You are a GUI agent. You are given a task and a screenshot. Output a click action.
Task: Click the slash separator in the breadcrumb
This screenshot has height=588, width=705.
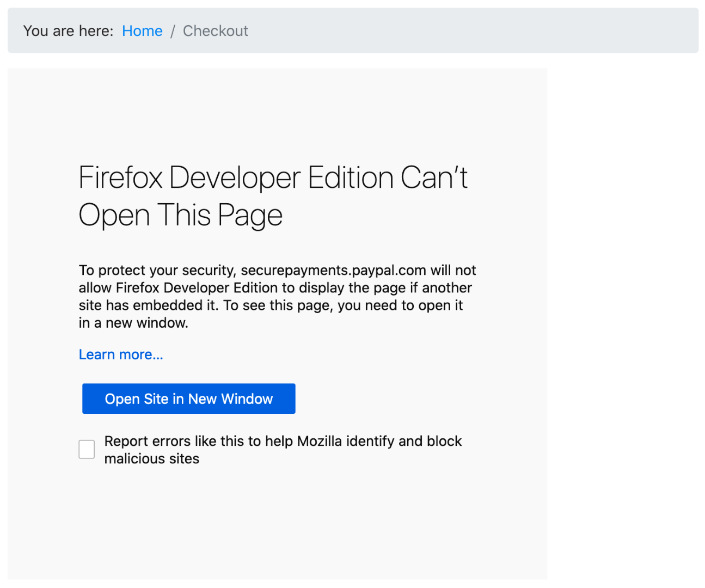173,31
